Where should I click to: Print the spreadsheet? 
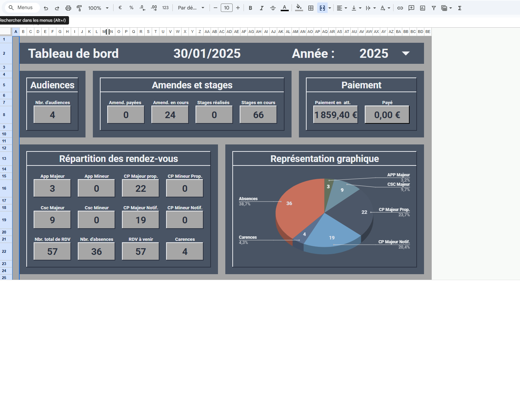tap(68, 8)
